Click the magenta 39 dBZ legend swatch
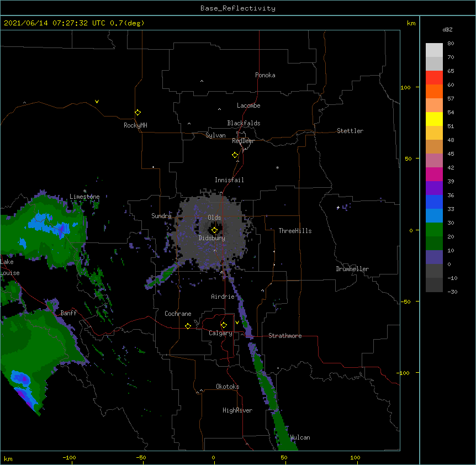 point(434,174)
